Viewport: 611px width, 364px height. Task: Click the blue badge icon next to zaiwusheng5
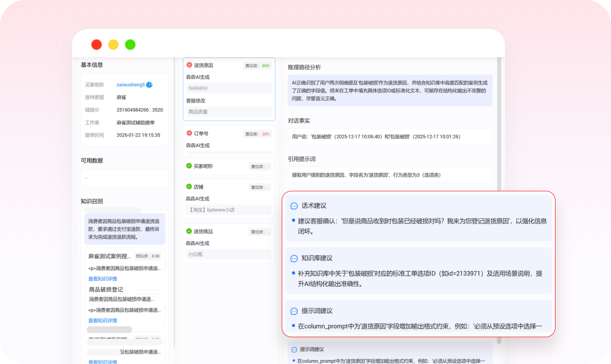(149, 84)
